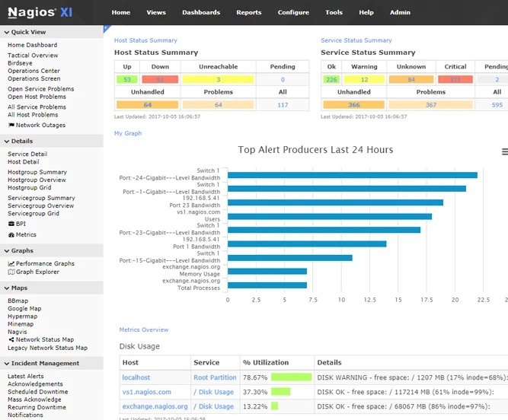The width and height of the screenshot is (508, 420).
Task: Open BPI briefcase link
Action: [17, 224]
